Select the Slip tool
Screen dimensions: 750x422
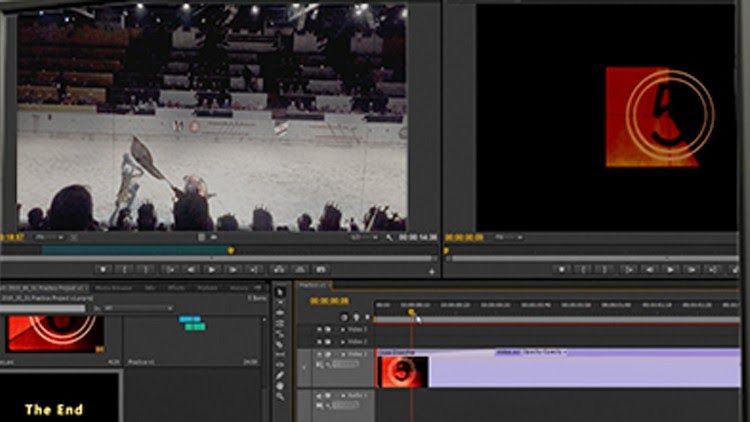click(280, 355)
